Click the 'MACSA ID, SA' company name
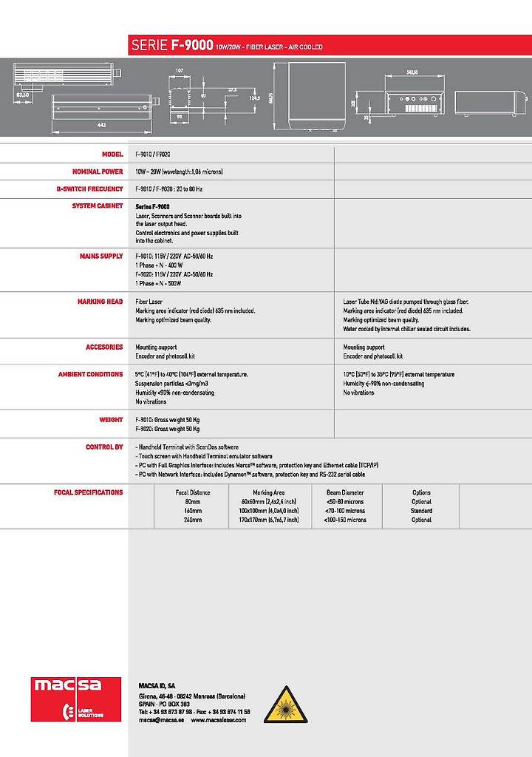 point(157,685)
